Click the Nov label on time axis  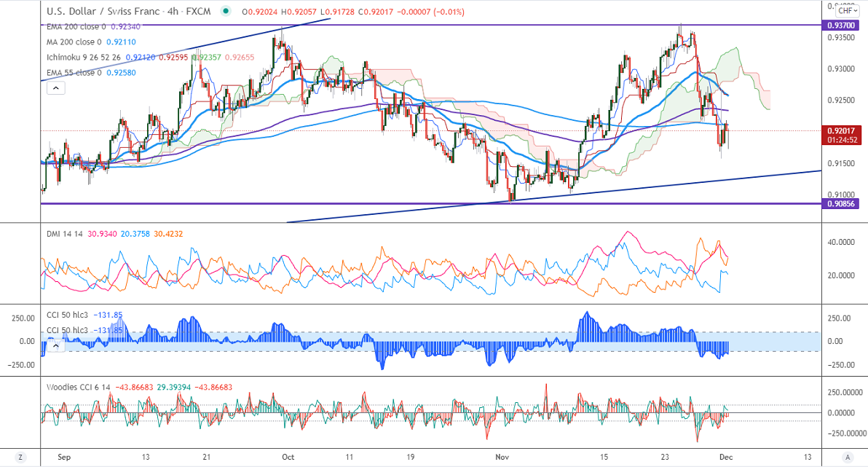point(502,457)
